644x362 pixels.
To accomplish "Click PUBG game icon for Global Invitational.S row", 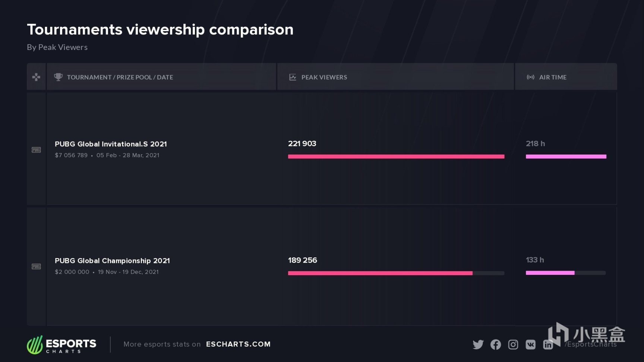I will click(x=36, y=150).
